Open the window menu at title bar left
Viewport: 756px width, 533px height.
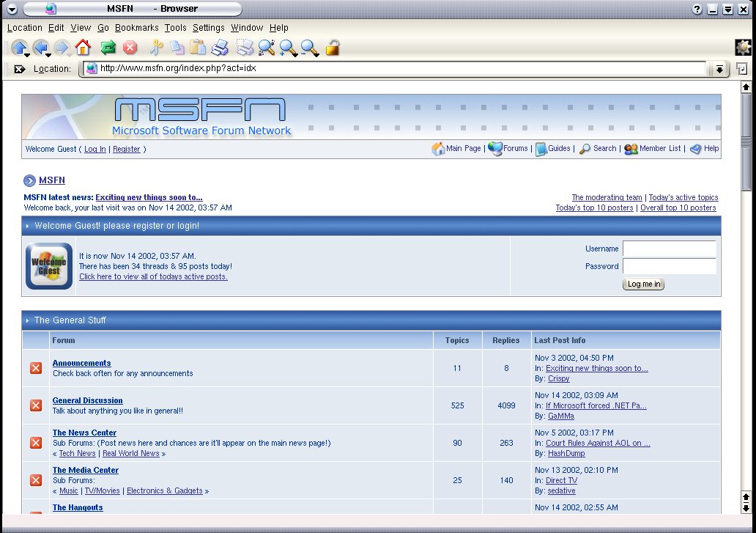(12, 9)
